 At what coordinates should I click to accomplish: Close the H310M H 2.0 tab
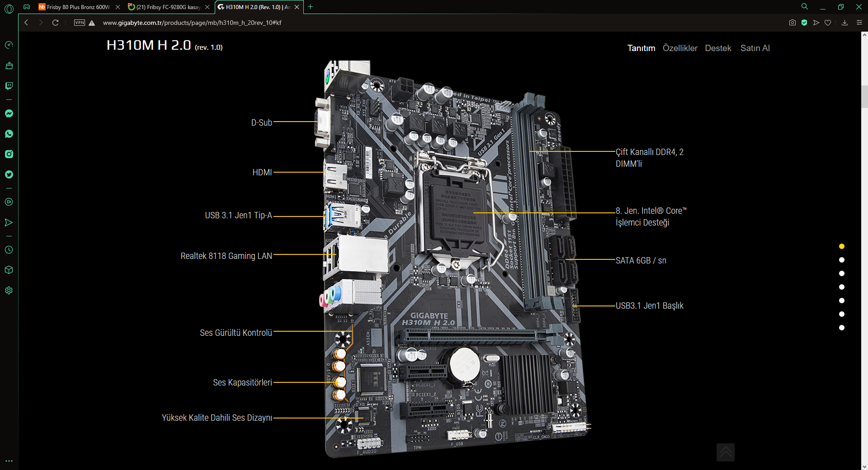pyautogui.click(x=297, y=7)
